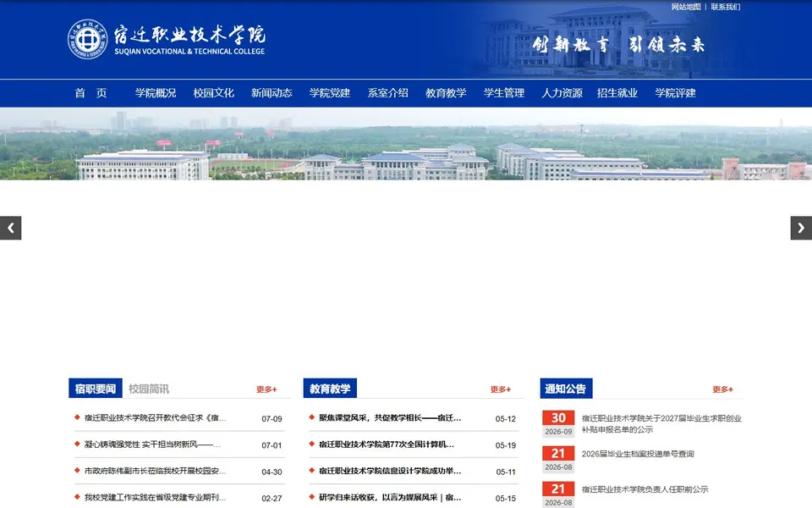
Task: Open 新闻动态 menu
Action: tap(272, 93)
